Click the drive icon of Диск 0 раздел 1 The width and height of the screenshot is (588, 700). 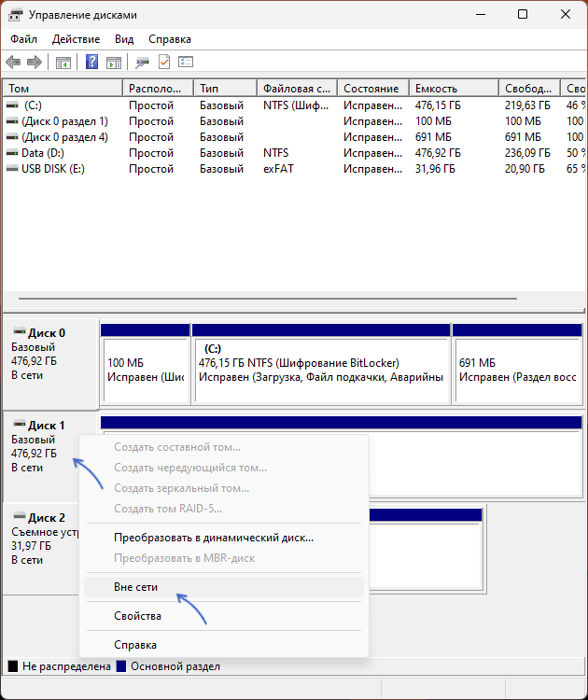[x=12, y=121]
